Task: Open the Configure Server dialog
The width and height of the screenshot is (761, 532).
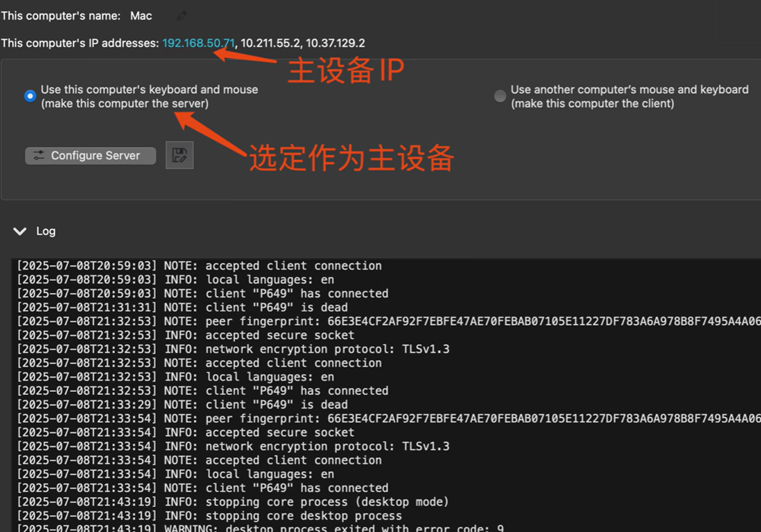Action: pos(91,155)
